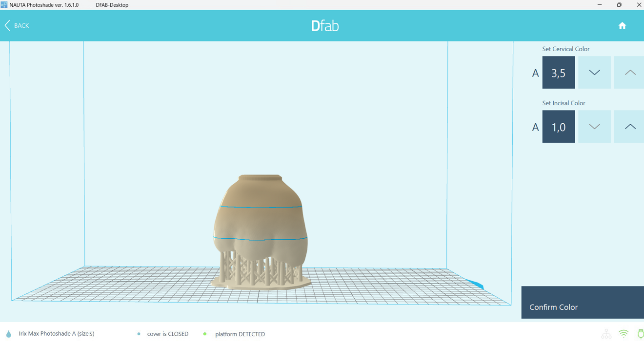644x344 pixels.
Task: Go to the home screen via house icon
Action: [x=622, y=26]
